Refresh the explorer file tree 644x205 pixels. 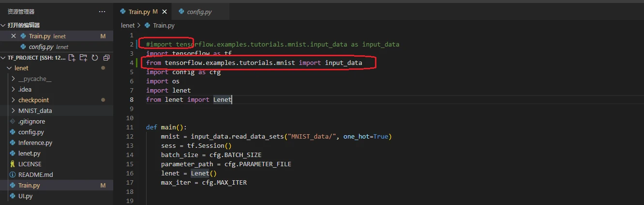click(95, 58)
